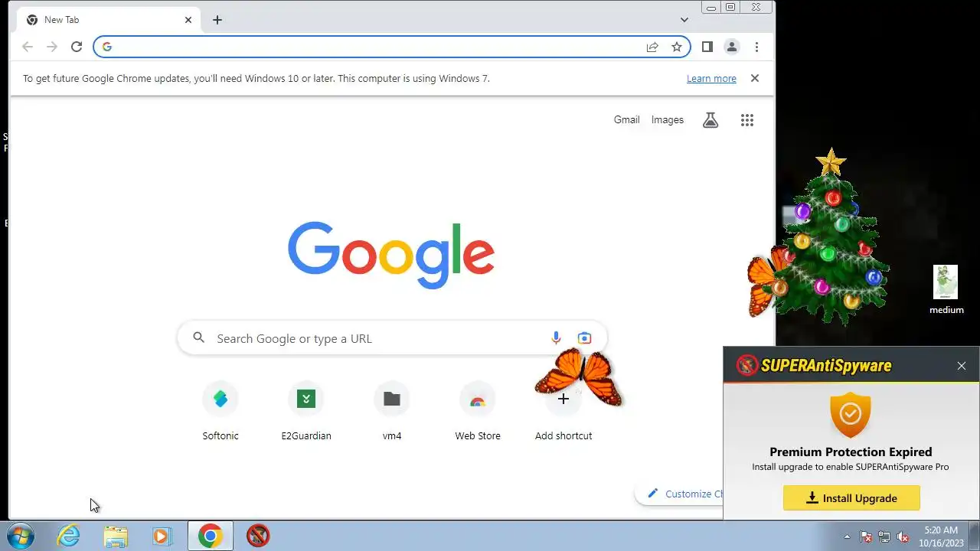Start voice search with the microphone icon

tap(557, 338)
